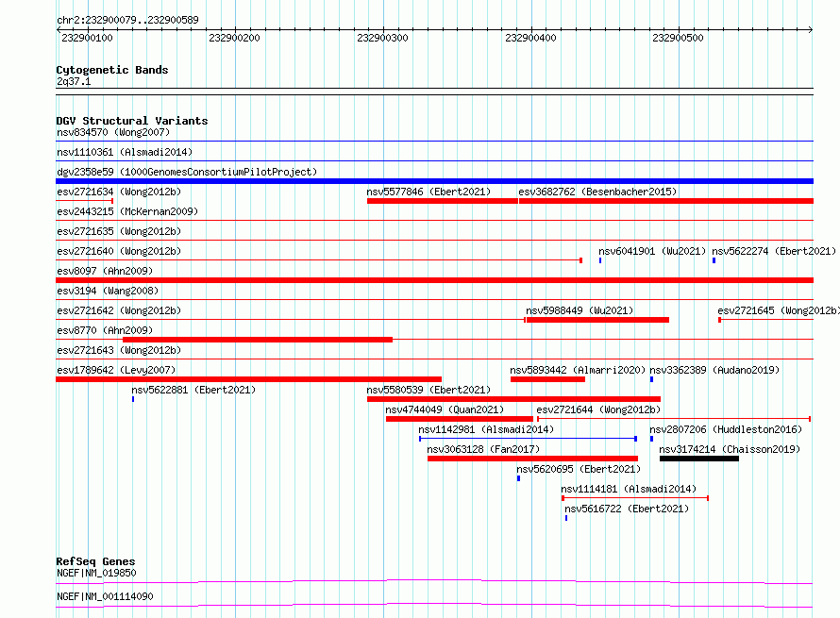
Task: Click esv1789642 (Levy2007) label
Action: coord(116,370)
